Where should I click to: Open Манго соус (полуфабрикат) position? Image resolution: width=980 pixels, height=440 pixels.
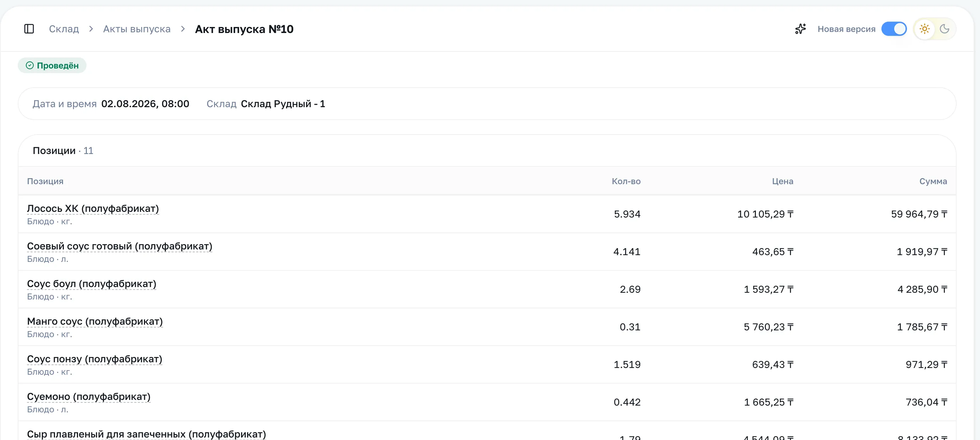point(95,321)
